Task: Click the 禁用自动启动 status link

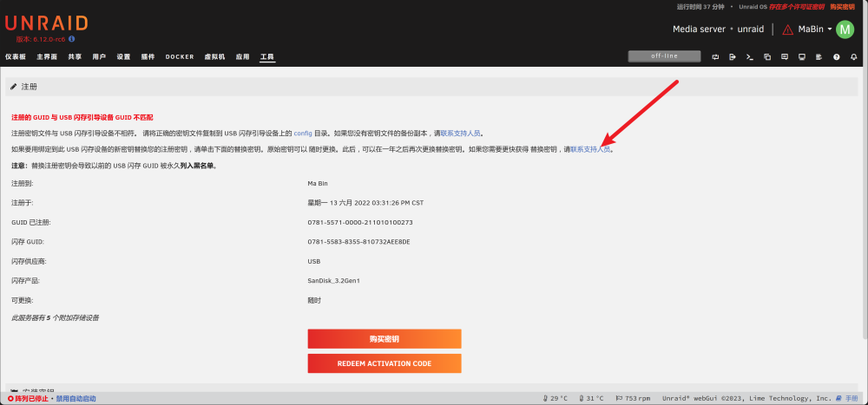Action: 76,398
